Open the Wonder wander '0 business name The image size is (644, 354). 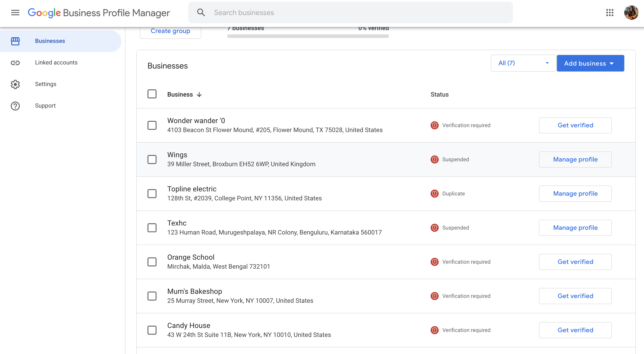point(196,121)
